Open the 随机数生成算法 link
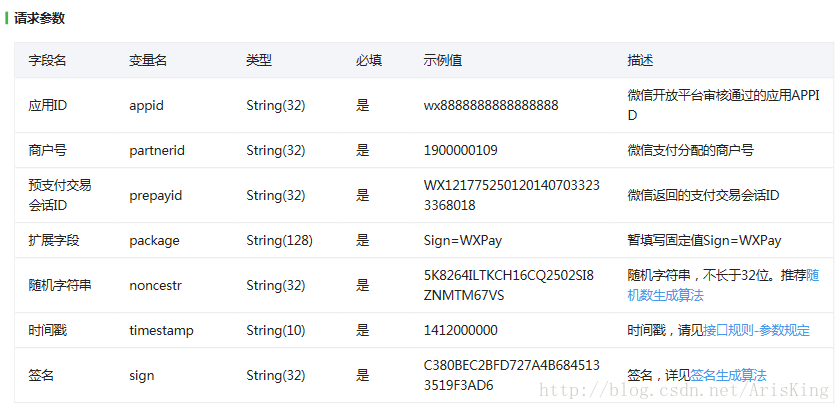The width and height of the screenshot is (840, 410). pos(723,285)
